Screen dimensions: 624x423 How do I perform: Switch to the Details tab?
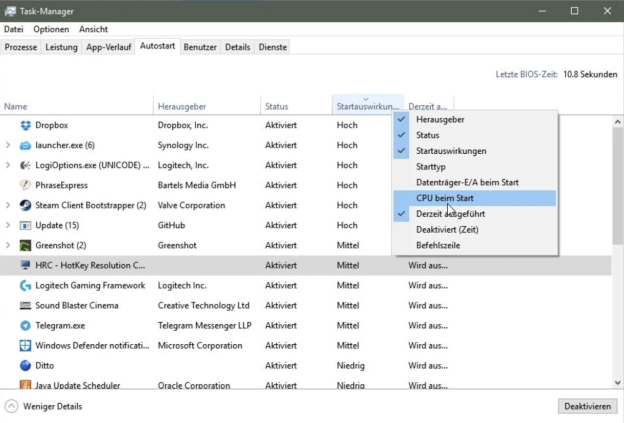[238, 47]
